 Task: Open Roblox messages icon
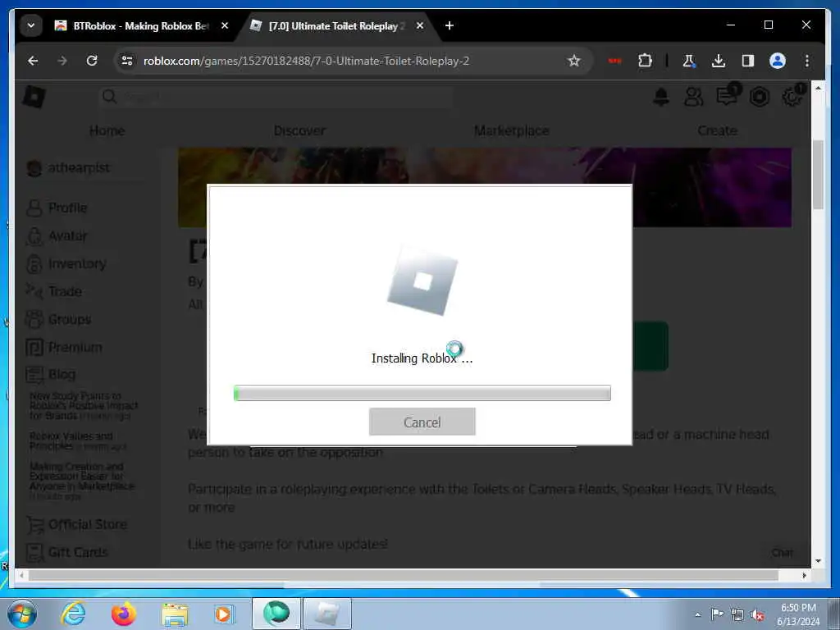coord(727,97)
